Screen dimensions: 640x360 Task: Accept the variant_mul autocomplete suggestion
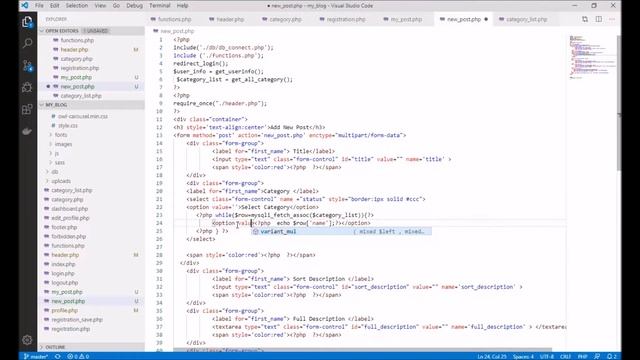click(341, 231)
